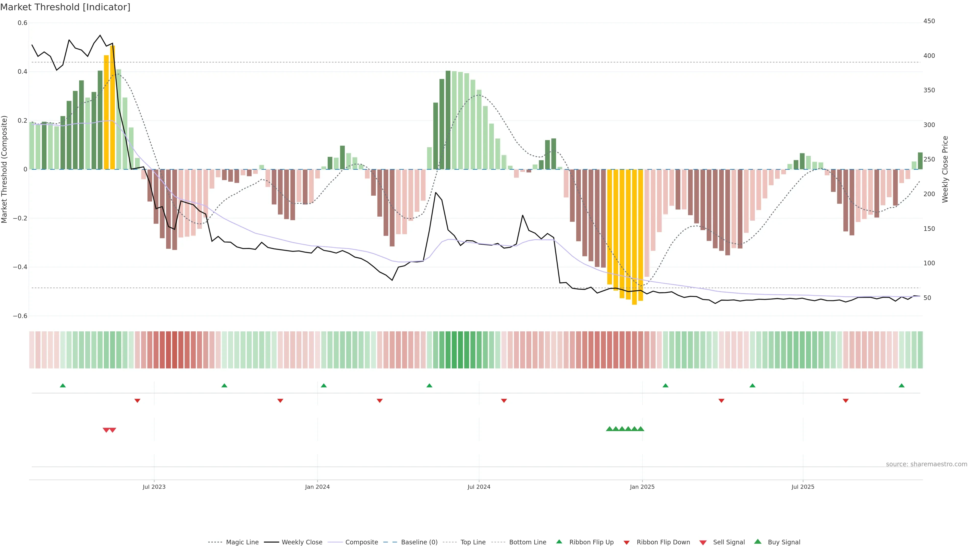Click the Ribbon Flip Down legend triangle

(627, 542)
